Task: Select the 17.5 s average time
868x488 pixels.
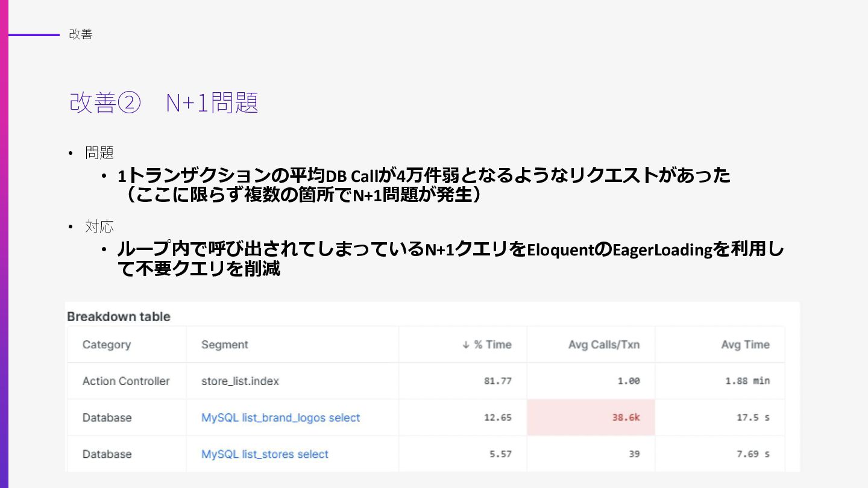Action: (x=753, y=418)
